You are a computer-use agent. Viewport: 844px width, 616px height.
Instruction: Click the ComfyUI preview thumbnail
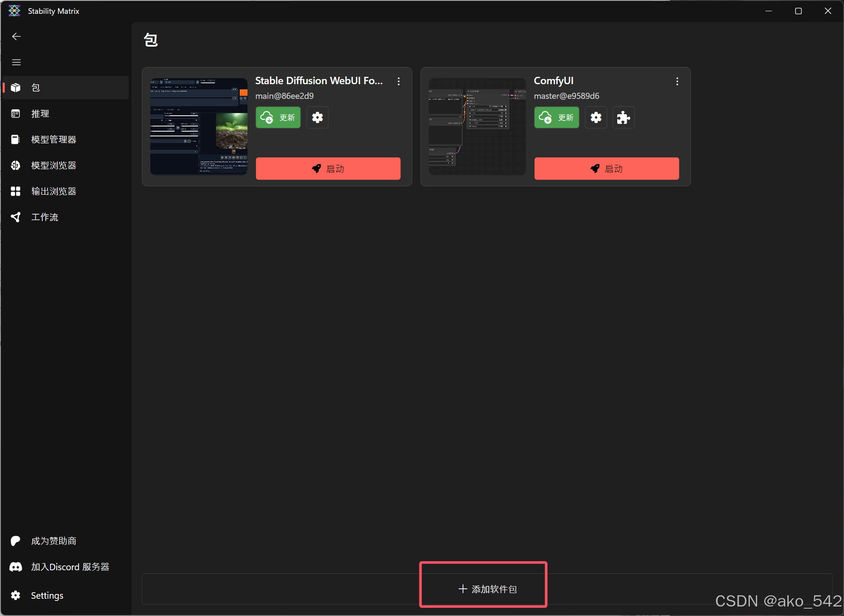[x=477, y=126]
